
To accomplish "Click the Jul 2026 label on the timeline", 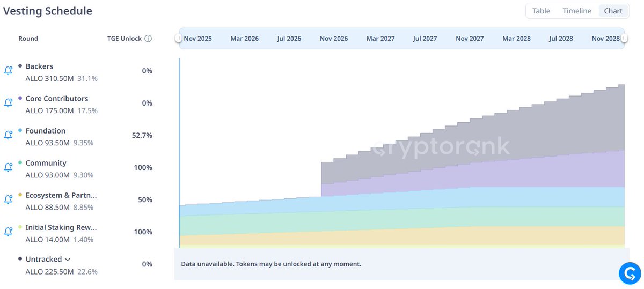I will (289, 39).
